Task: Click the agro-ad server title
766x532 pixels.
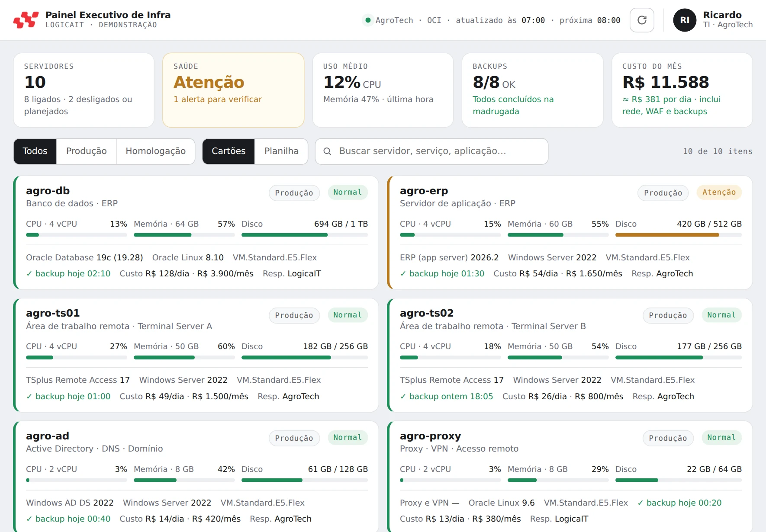Action: [48, 436]
